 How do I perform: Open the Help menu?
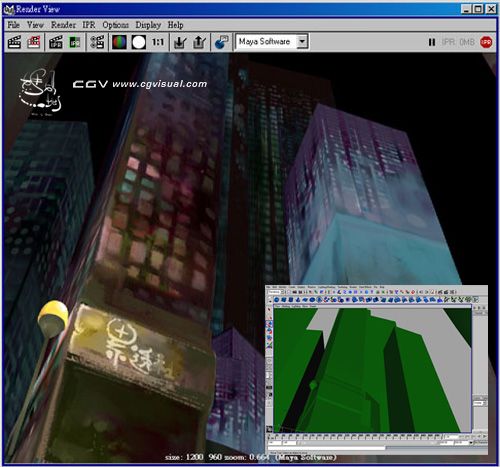[x=175, y=25]
